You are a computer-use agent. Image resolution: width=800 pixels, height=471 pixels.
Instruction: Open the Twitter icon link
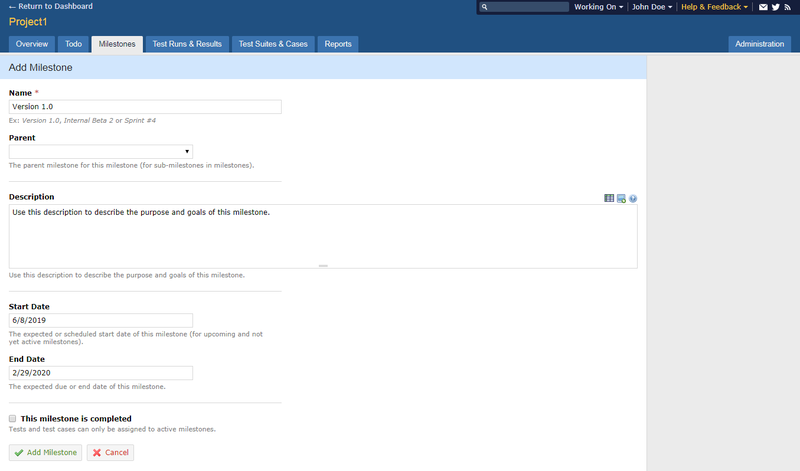776,7
